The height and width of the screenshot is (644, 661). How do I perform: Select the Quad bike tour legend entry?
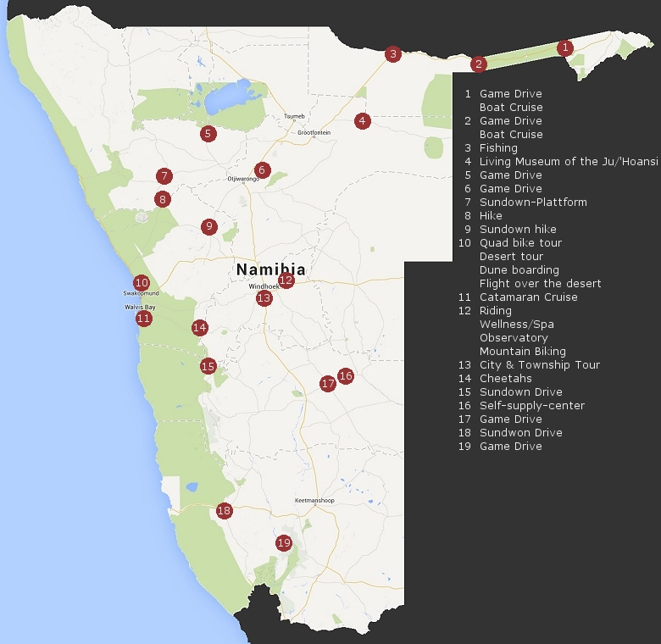(520, 242)
